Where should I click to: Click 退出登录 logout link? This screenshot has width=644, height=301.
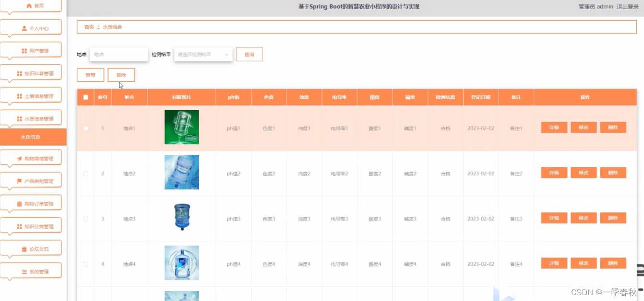[x=628, y=6]
